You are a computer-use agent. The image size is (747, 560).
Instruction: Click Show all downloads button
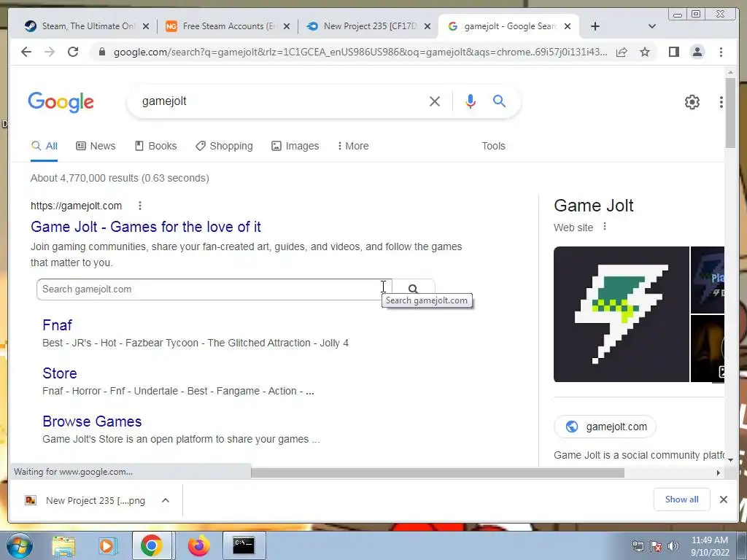[682, 499]
